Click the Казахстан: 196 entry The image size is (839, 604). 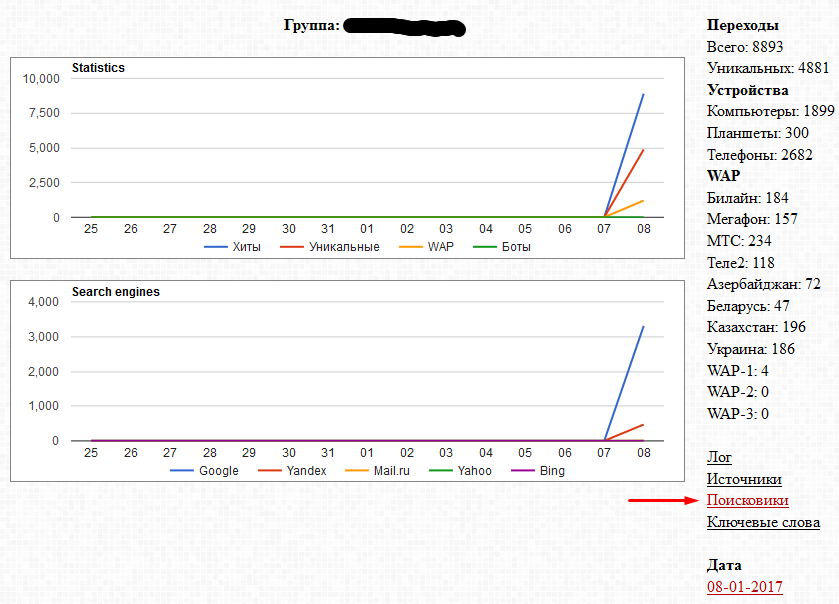point(756,327)
